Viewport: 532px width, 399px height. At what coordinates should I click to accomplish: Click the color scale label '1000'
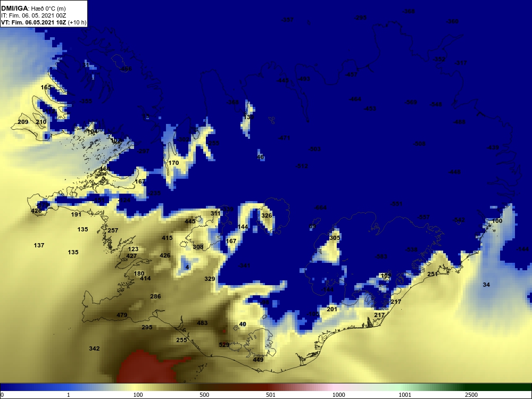point(338,395)
